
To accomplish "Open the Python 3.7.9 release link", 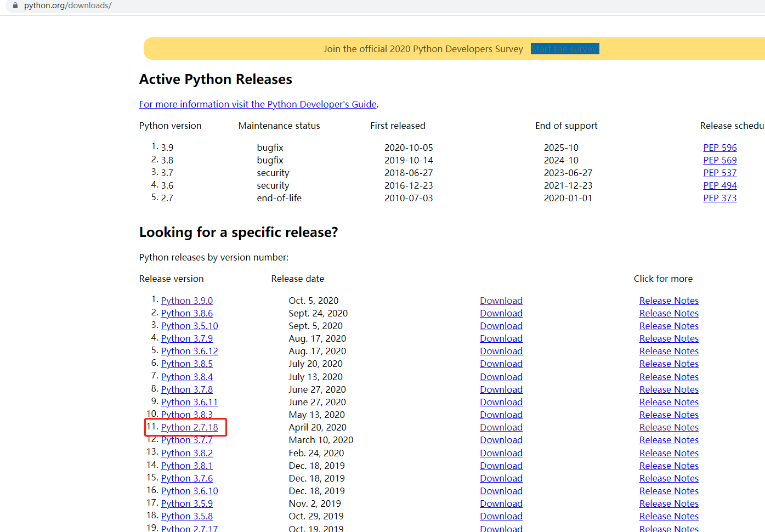I will pyautogui.click(x=187, y=338).
